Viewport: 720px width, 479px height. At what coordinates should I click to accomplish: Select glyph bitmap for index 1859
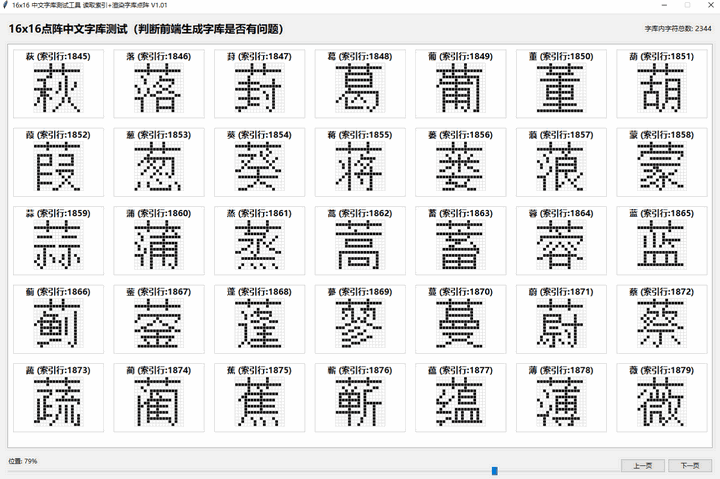(x=58, y=245)
